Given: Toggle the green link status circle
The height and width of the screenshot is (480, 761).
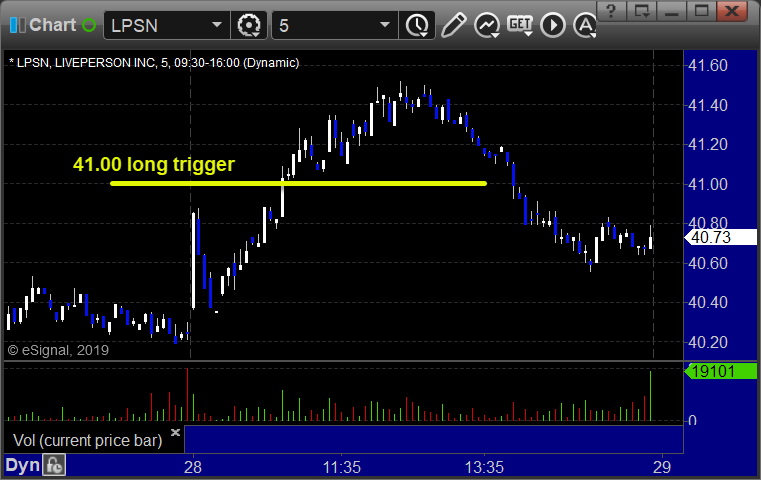Looking at the screenshot, I should (89, 25).
